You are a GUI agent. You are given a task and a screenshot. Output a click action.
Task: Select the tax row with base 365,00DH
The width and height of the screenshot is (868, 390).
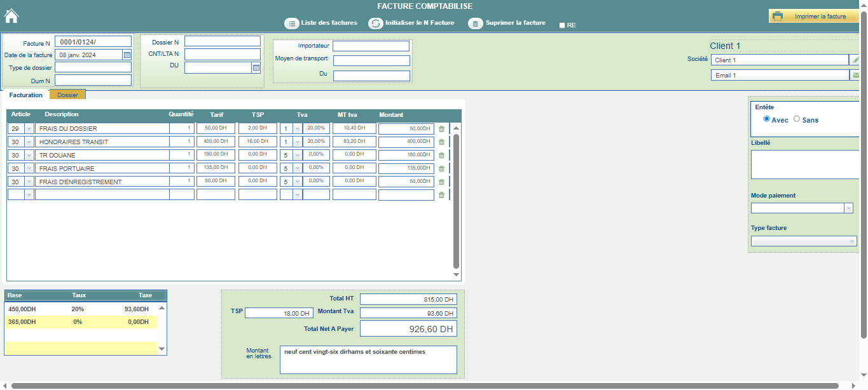[81, 322]
